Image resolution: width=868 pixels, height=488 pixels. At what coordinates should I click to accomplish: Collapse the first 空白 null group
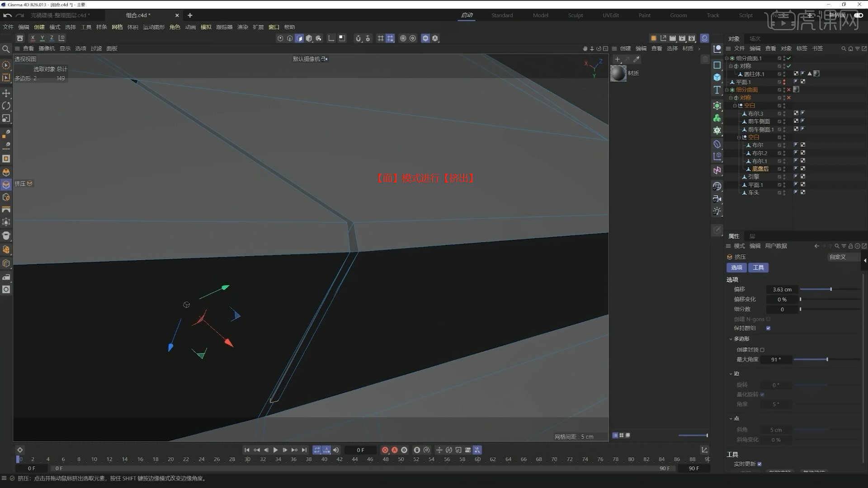pyautogui.click(x=735, y=106)
